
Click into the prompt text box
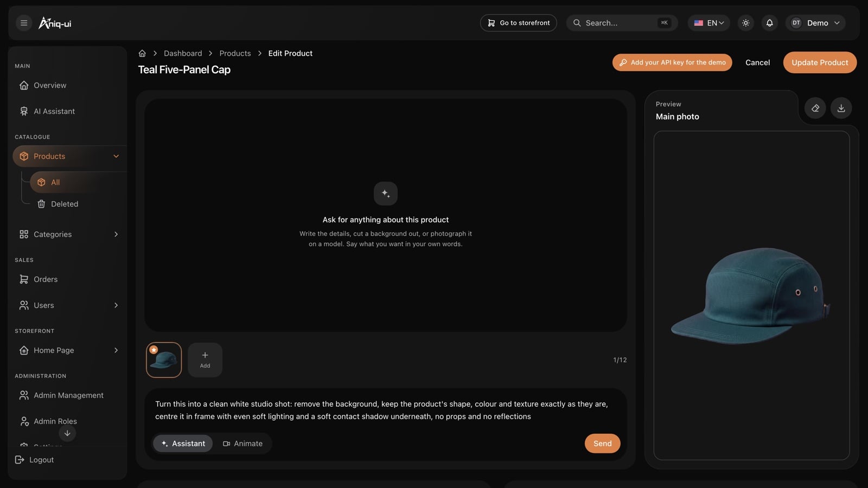click(385, 410)
